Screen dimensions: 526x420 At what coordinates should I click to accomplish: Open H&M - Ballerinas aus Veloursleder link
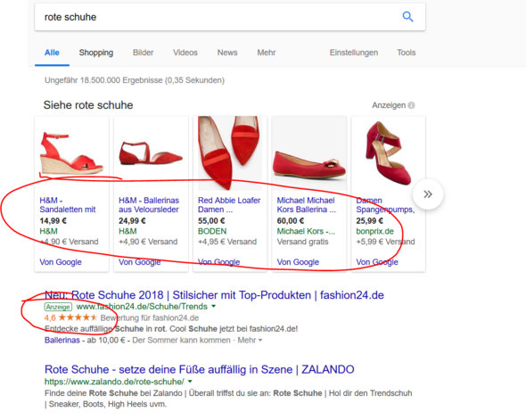[149, 205]
